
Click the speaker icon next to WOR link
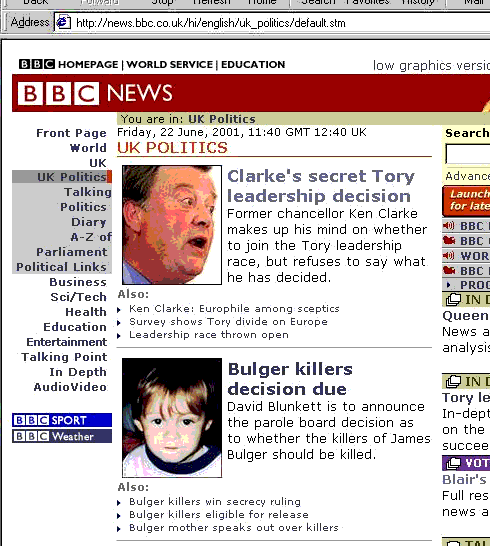tap(449, 256)
